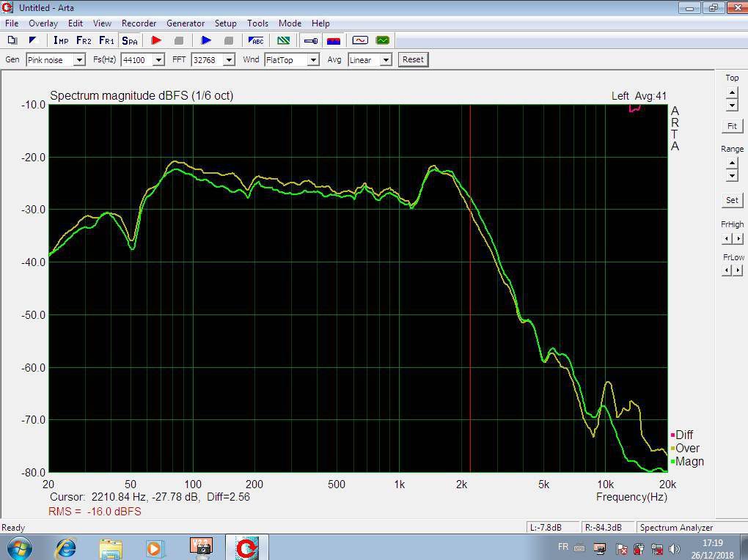Expand the Avg averaging mode dropdown
The height and width of the screenshot is (560, 748).
386,60
